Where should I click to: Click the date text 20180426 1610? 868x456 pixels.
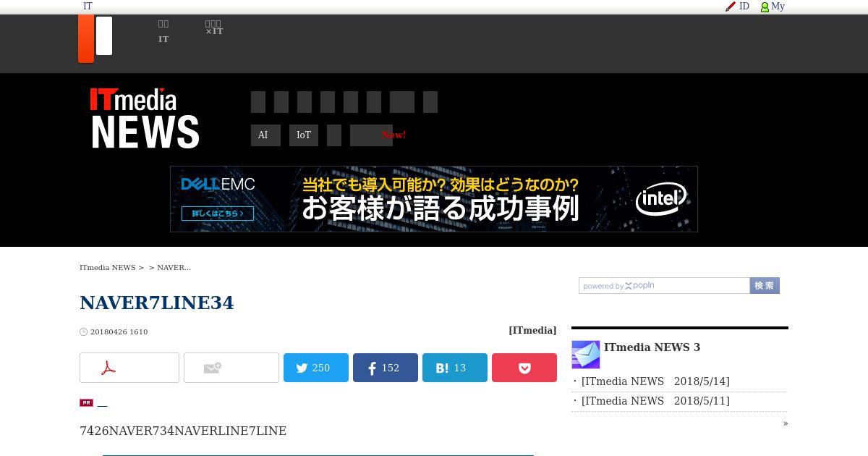coord(119,332)
